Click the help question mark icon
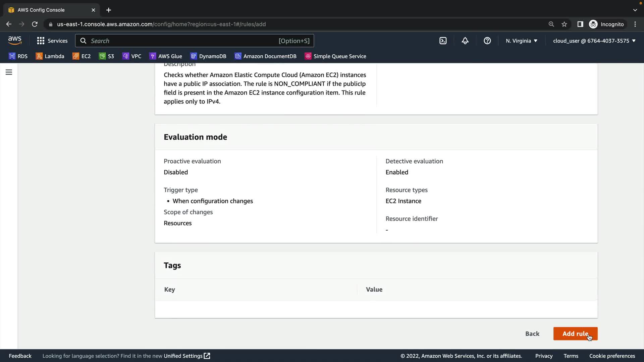 tap(487, 41)
